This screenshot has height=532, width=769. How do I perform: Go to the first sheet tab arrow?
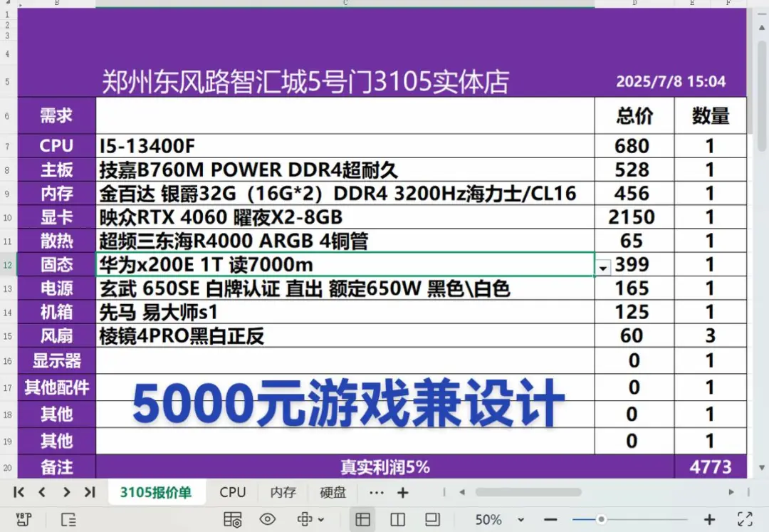tap(19, 492)
